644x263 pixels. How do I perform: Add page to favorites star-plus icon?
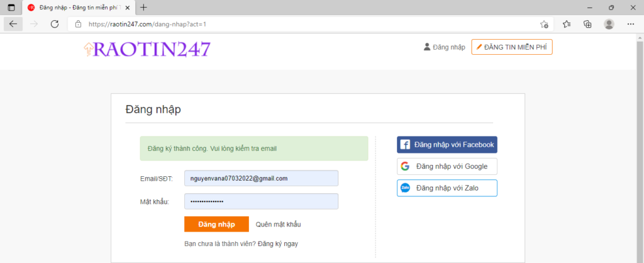pos(544,25)
